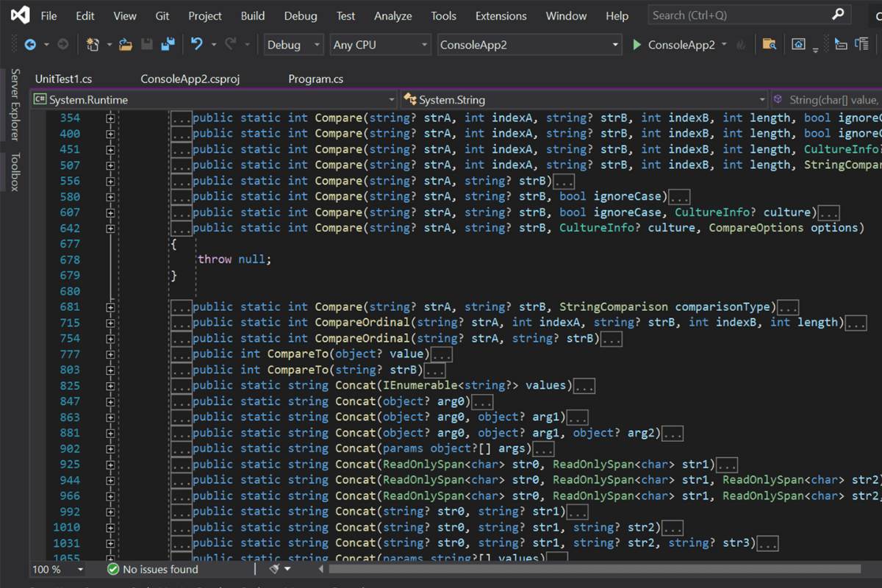Click the green No issues found checkmark

(x=112, y=569)
